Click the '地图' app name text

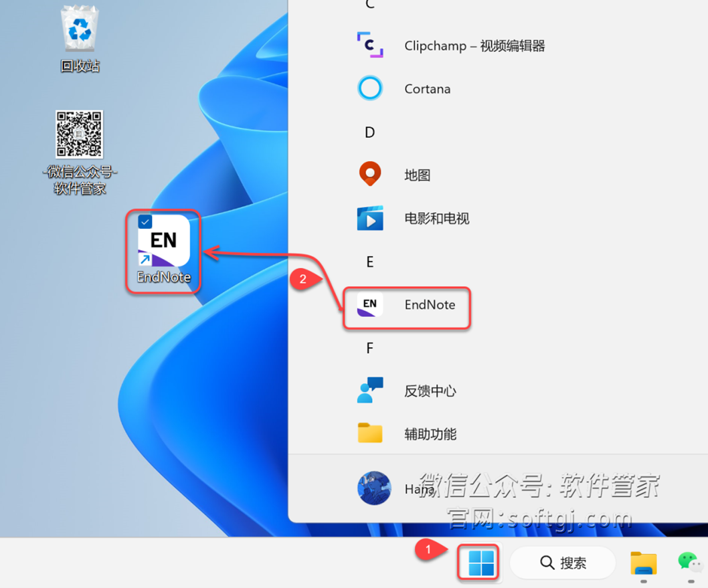pyautogui.click(x=417, y=175)
